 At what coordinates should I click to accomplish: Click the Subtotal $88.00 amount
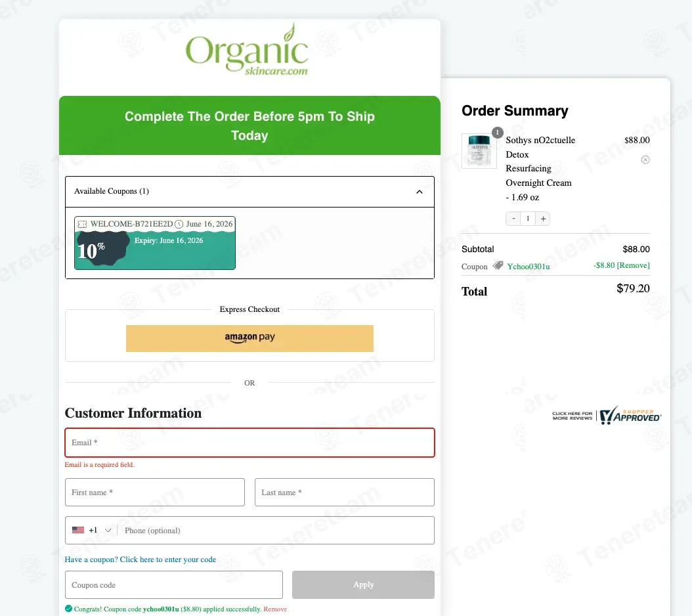(636, 249)
